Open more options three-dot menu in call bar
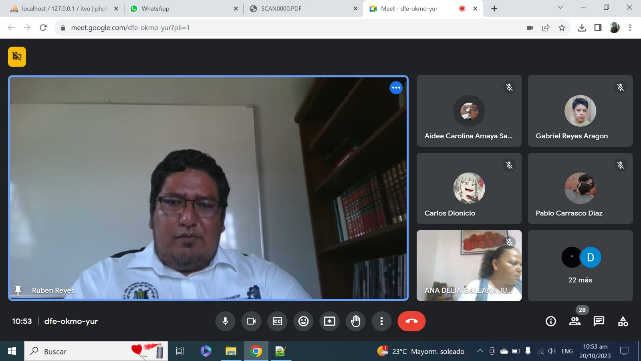Screen dimensions: 641x361 click(x=381, y=321)
